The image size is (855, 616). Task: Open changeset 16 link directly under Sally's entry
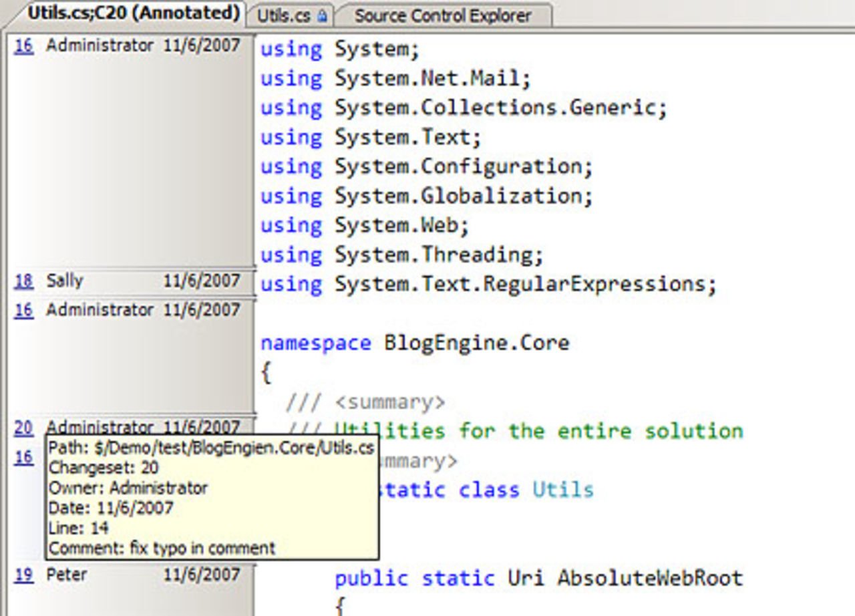coord(23,311)
